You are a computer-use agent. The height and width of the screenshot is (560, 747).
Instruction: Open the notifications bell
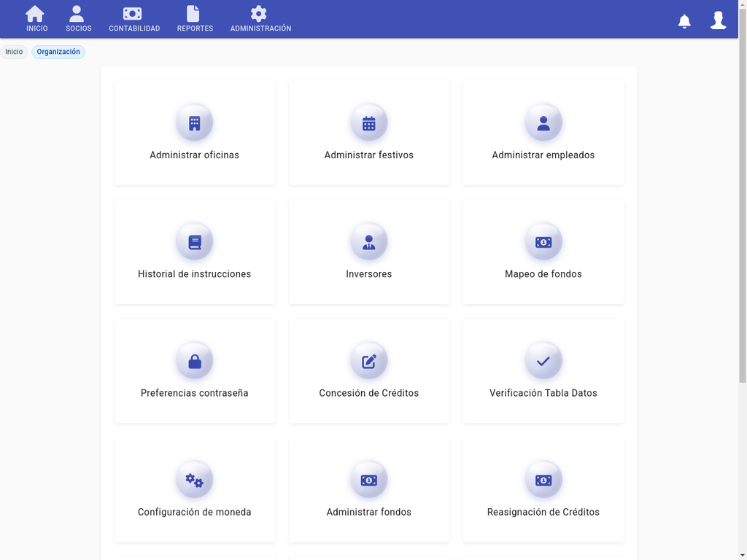tap(684, 19)
